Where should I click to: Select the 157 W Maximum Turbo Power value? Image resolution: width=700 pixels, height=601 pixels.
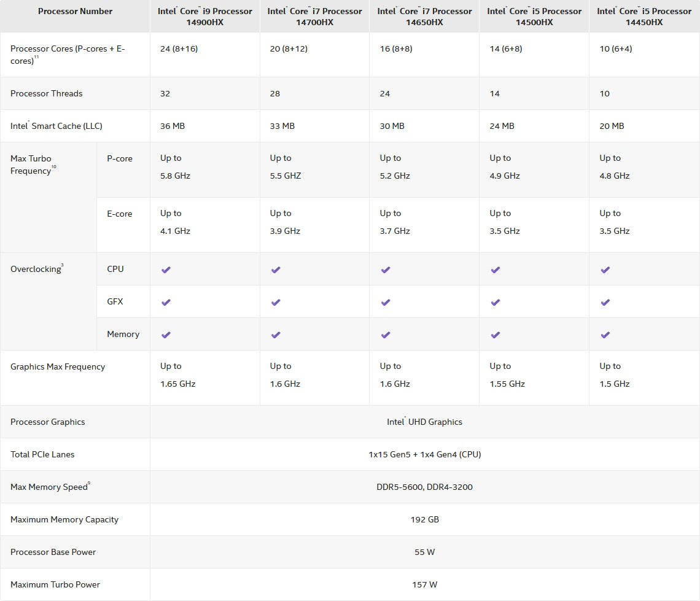click(424, 584)
